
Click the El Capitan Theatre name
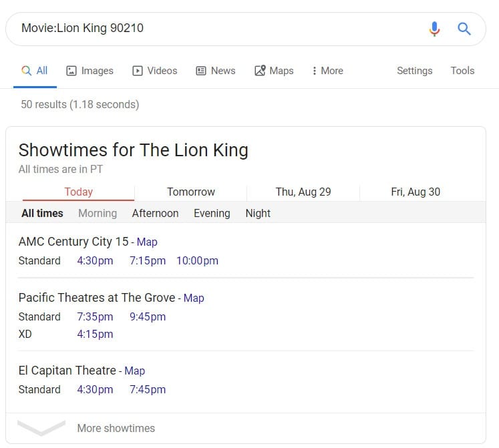click(x=67, y=371)
